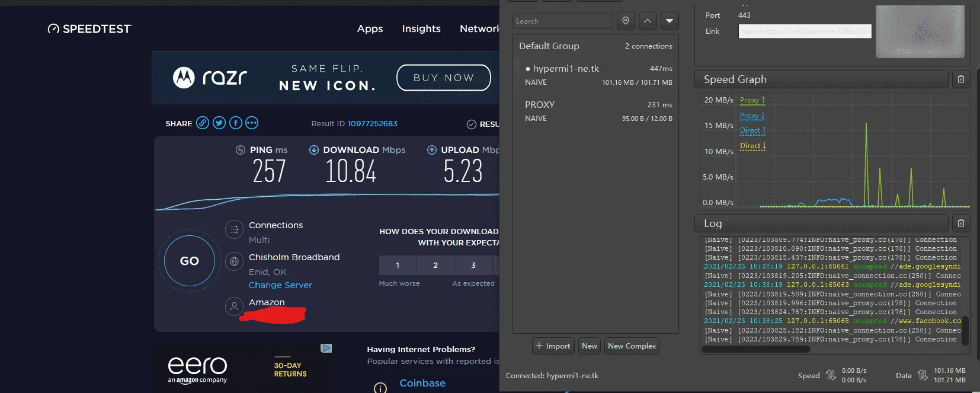Click the globe icon beside Chisholm Broadband
This screenshot has height=393, width=980.
(234, 261)
